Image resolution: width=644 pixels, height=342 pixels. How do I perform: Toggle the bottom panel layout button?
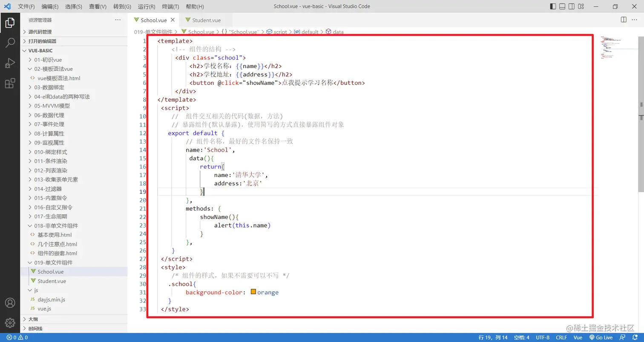pyautogui.click(x=562, y=6)
